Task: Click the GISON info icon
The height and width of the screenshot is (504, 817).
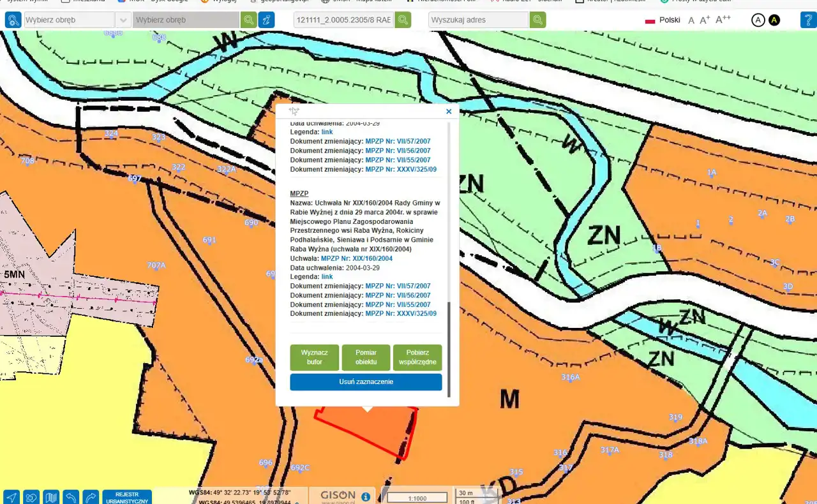Action: 366,496
